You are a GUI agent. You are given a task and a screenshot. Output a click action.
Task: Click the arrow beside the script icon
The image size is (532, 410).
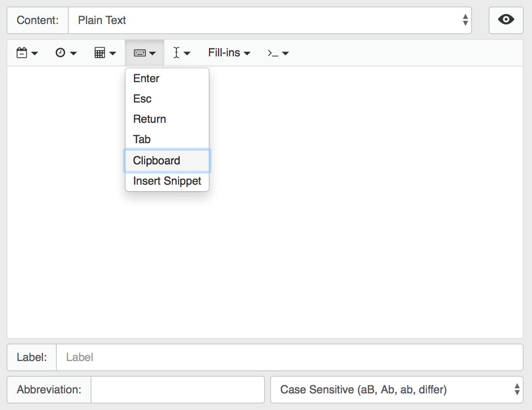tap(285, 53)
